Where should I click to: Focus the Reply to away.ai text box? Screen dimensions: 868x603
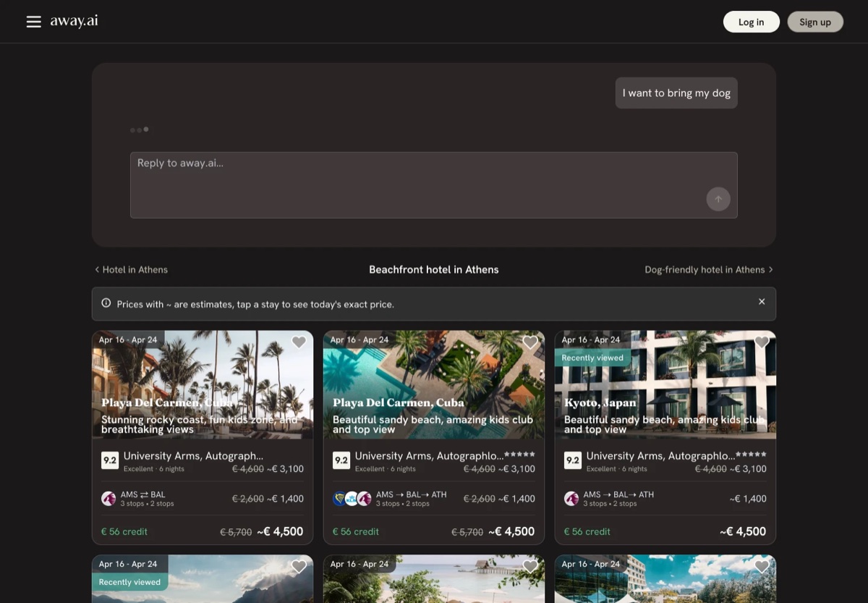click(x=434, y=185)
